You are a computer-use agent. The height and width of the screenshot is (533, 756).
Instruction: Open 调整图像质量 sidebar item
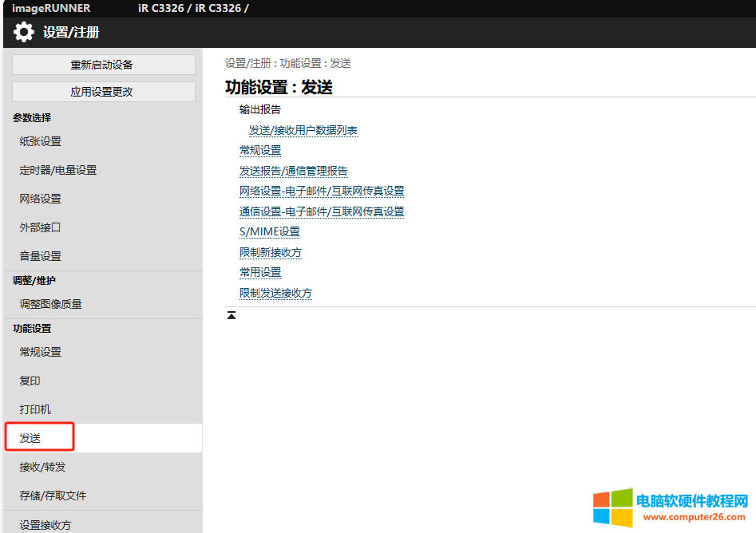[51, 304]
